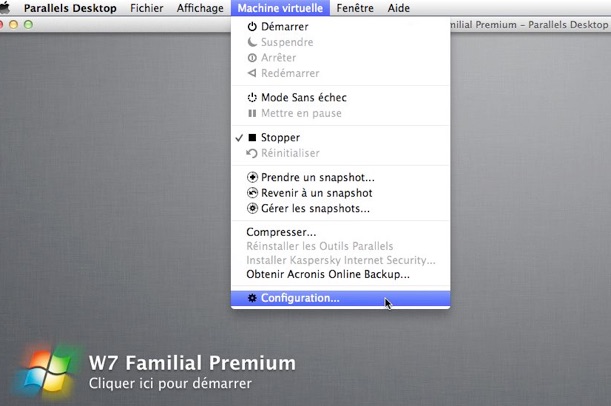Select Mode Sans échec menu entry
The image size is (611, 406).
click(x=341, y=97)
